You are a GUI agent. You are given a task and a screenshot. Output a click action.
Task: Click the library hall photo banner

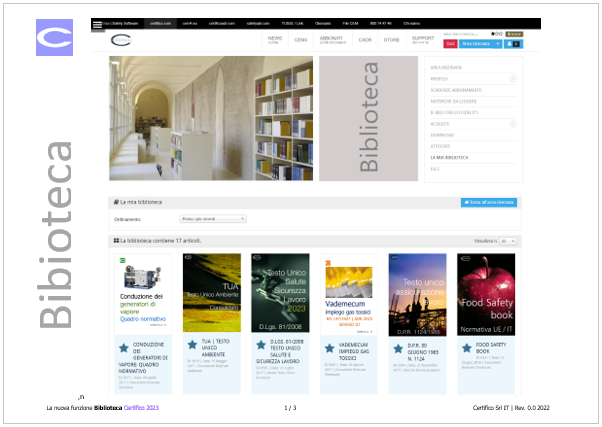[211, 118]
